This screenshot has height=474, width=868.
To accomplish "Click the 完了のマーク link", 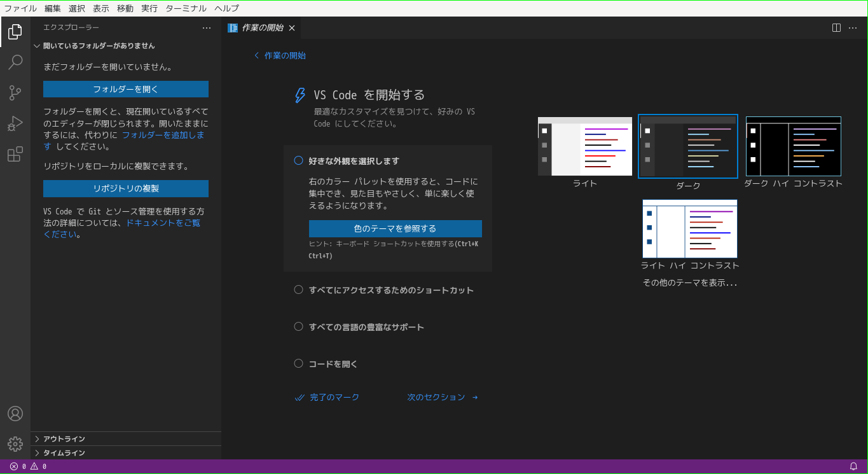I will [327, 397].
